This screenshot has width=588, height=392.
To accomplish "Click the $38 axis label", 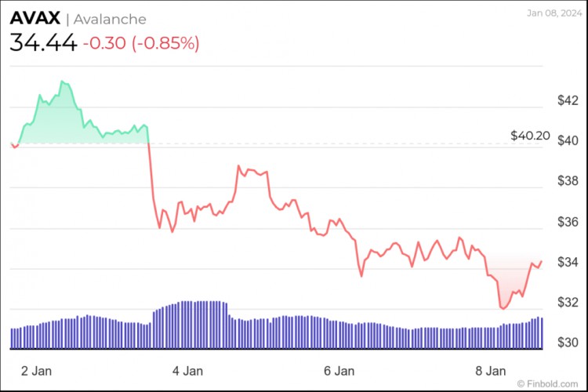I will point(568,181).
